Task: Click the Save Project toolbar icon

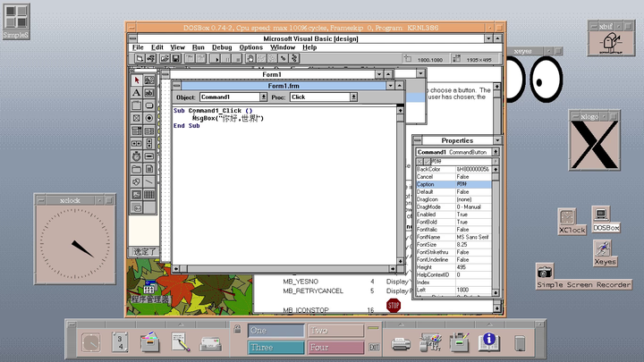Action: [176, 59]
